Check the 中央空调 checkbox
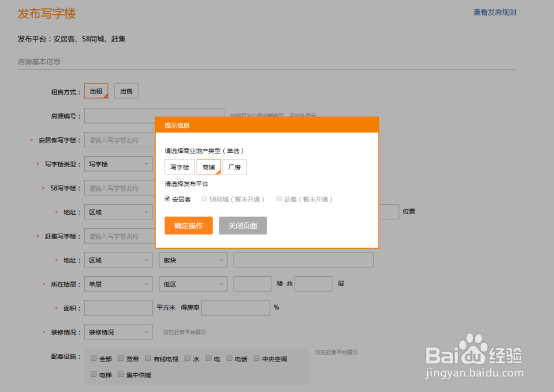 (257, 358)
